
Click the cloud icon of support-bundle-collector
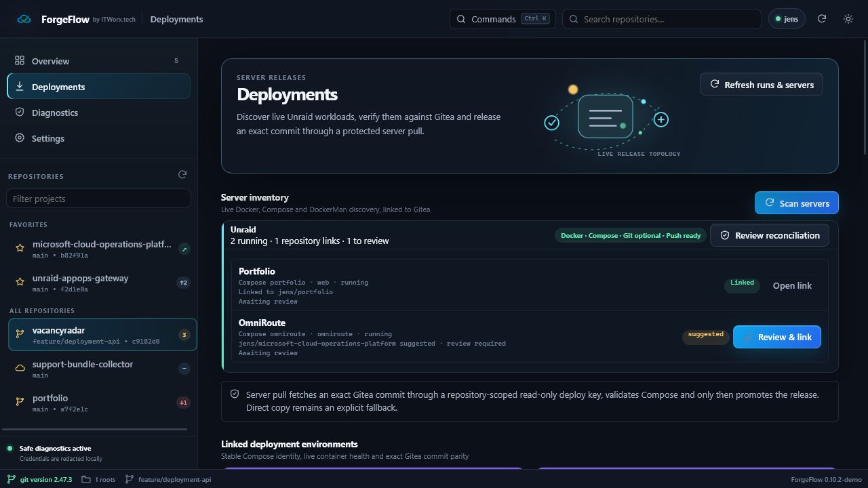tap(20, 368)
